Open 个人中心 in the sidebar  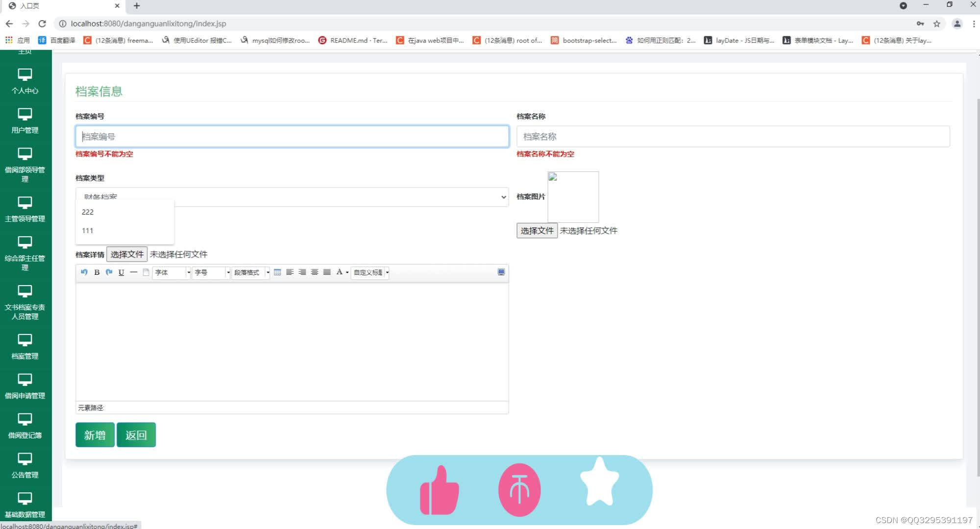pyautogui.click(x=25, y=81)
